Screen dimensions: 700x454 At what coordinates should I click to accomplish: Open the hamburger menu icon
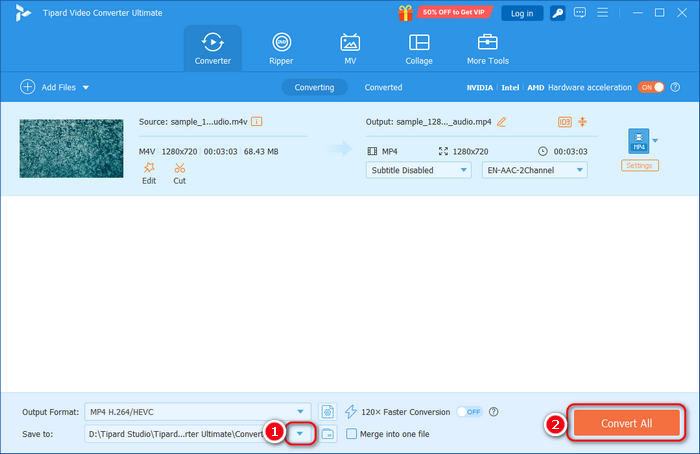click(603, 12)
